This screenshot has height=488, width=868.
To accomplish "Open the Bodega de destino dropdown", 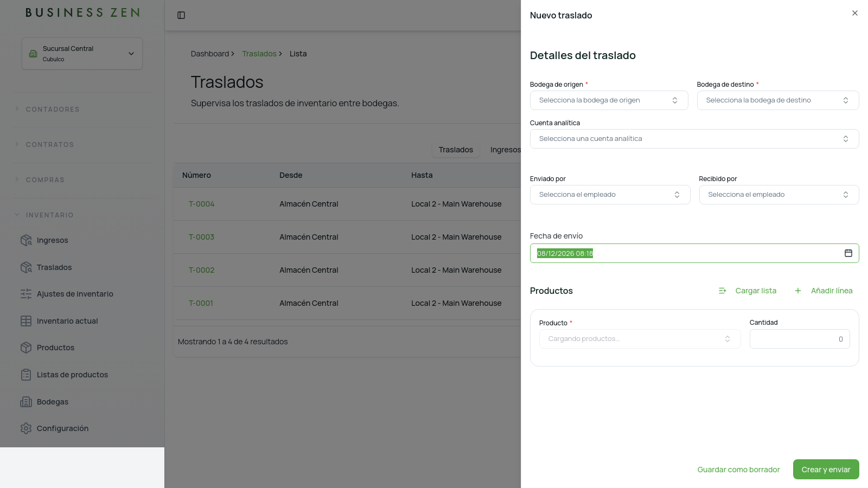I will click(778, 100).
